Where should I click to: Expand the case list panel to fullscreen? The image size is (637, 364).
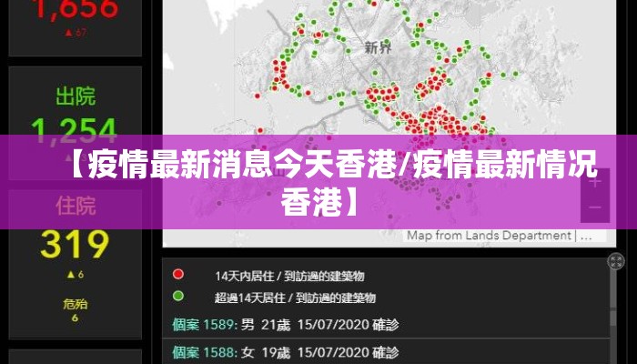tap(616, 261)
